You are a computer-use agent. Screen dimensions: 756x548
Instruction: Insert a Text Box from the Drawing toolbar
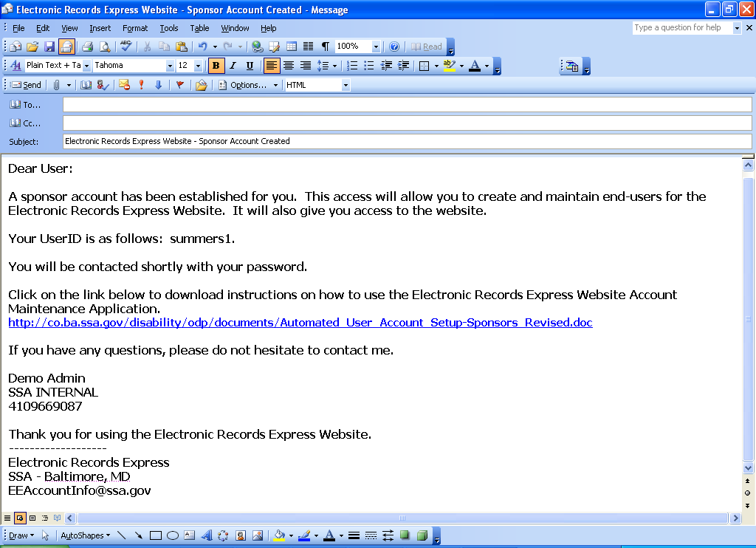tap(190, 535)
